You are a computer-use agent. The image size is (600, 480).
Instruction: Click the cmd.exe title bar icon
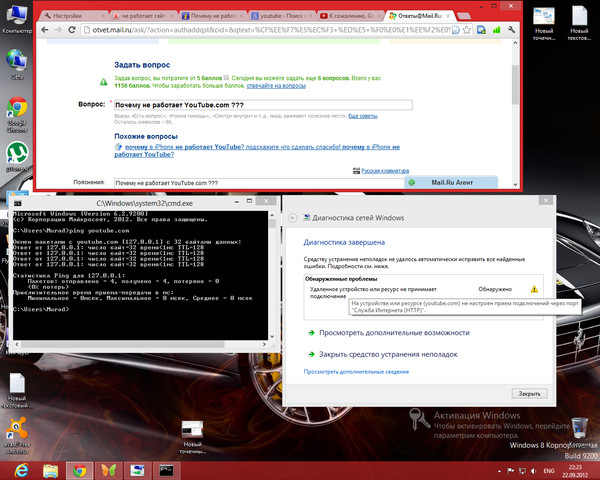click(x=18, y=203)
